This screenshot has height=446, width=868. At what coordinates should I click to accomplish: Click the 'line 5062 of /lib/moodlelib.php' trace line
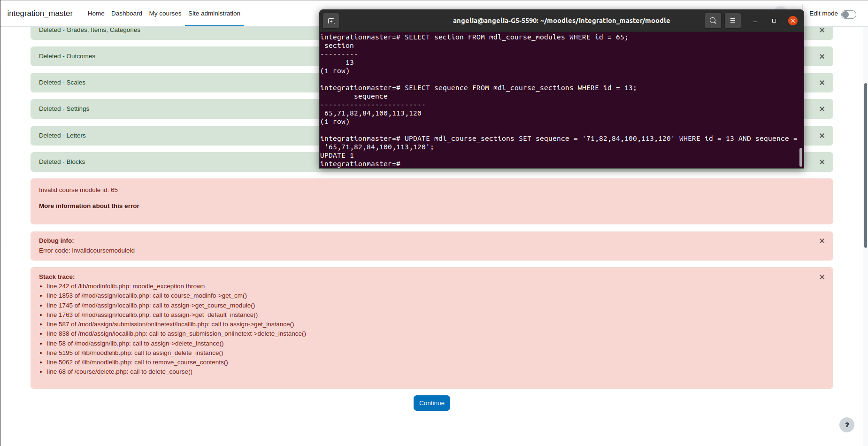point(138,362)
